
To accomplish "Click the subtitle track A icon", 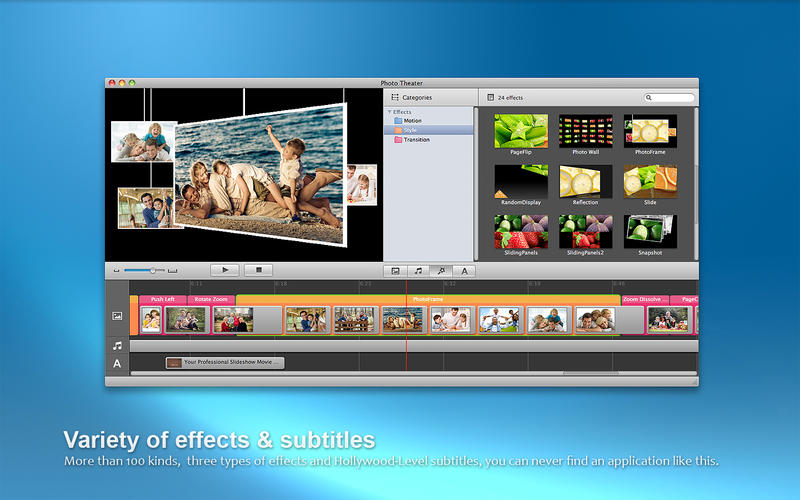I will point(117,364).
